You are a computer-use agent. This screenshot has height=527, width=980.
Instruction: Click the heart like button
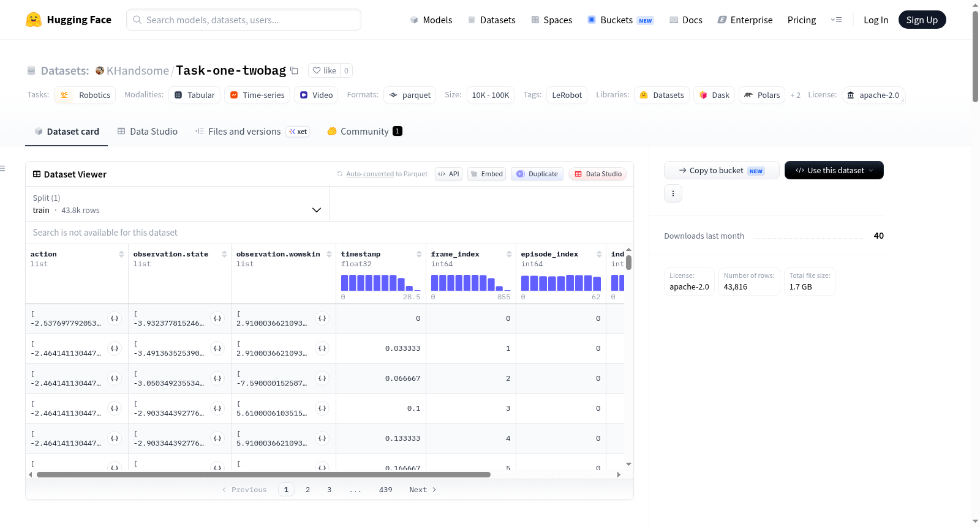[x=325, y=70]
